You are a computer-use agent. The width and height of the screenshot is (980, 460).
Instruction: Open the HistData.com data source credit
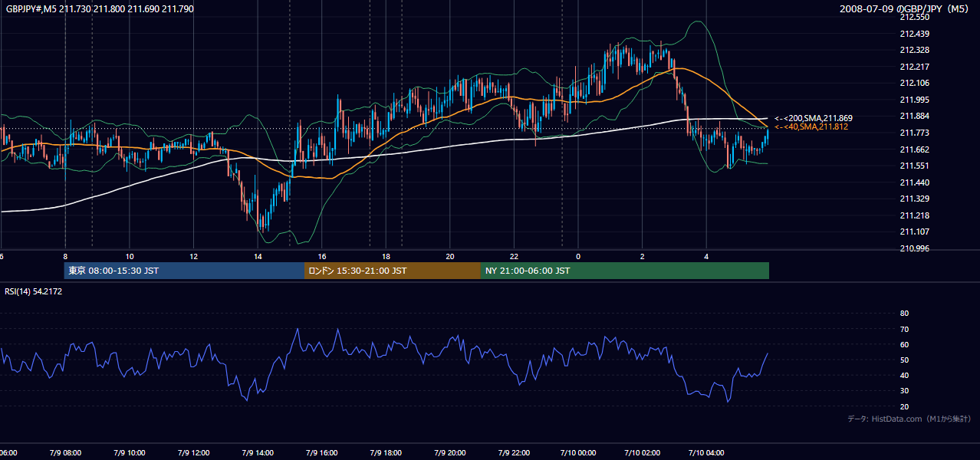click(x=909, y=419)
